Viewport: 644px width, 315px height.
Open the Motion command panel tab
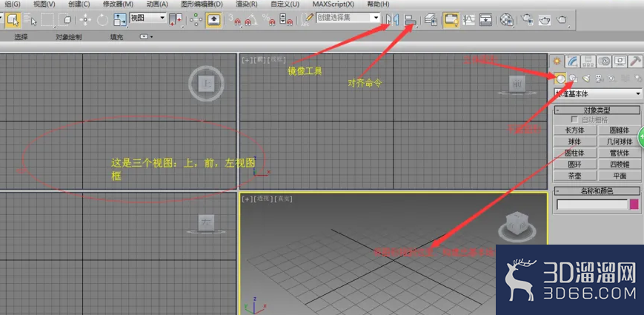point(604,62)
